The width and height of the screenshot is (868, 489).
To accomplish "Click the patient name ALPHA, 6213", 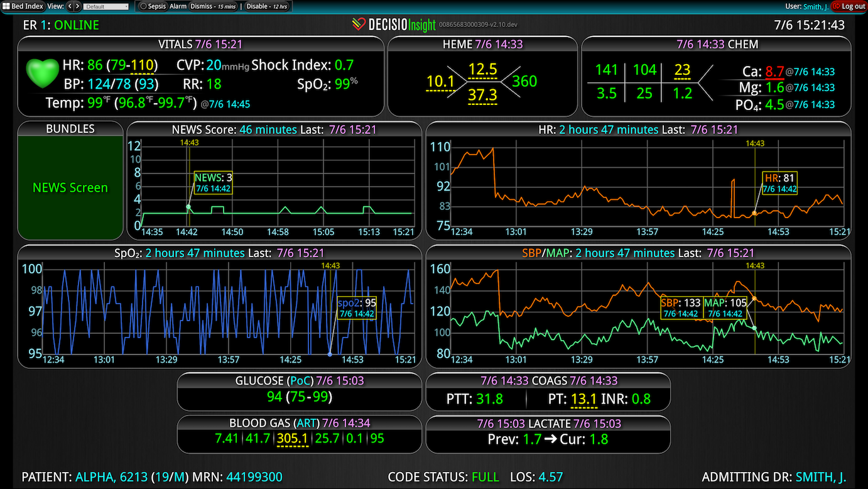I will pos(112,477).
